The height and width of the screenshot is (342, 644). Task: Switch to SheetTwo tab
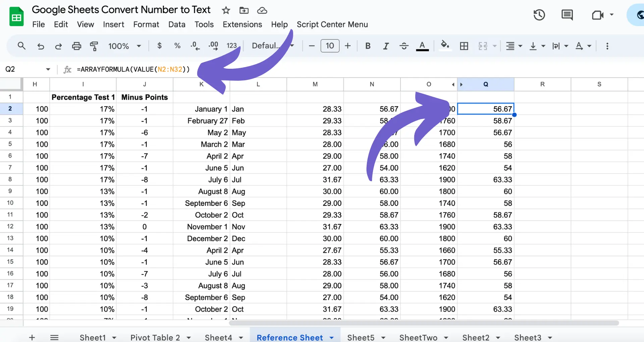418,337
